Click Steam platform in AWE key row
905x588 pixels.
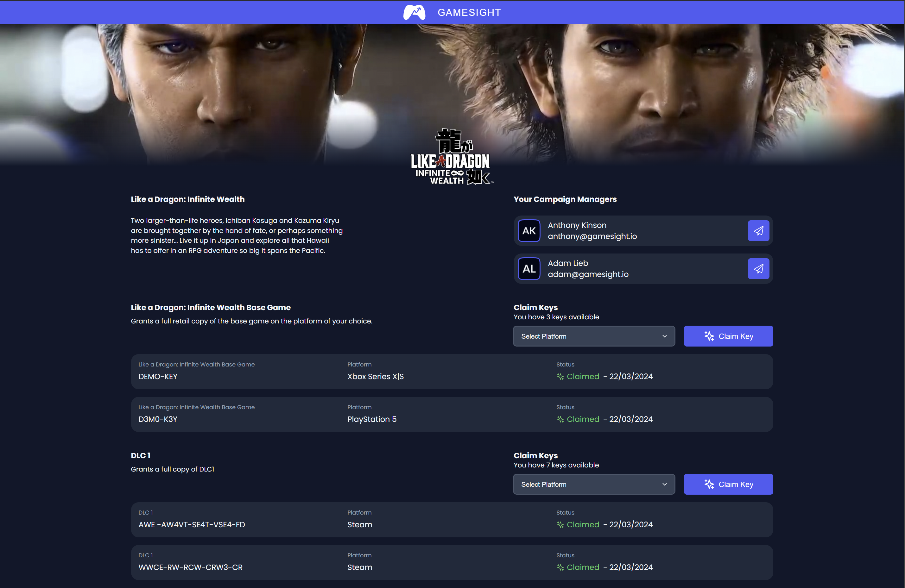360,524
